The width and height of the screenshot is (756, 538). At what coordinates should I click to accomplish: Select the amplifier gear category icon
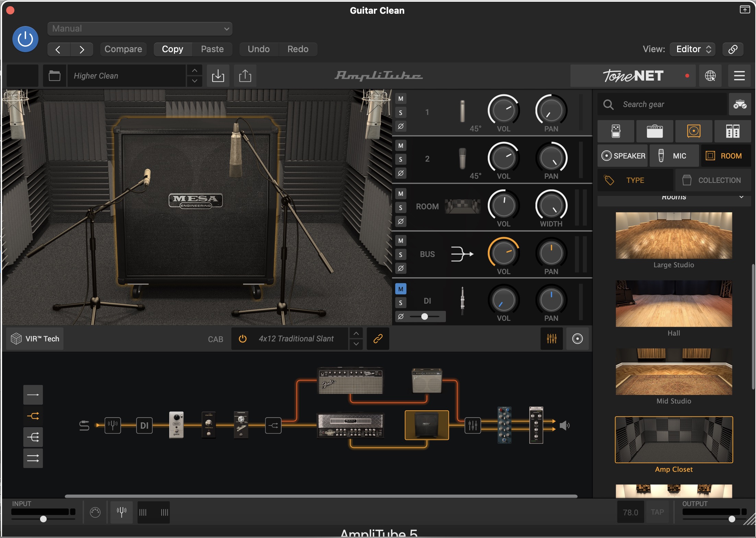coord(654,131)
